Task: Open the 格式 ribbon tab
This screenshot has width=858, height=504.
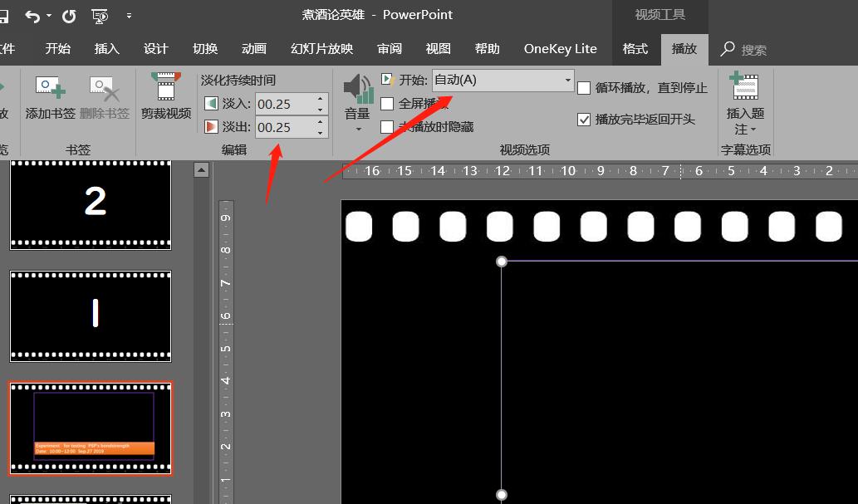Action: [635, 49]
